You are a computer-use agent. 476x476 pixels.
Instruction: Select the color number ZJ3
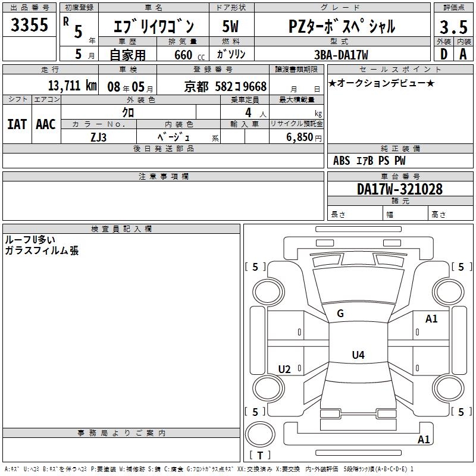98,137
